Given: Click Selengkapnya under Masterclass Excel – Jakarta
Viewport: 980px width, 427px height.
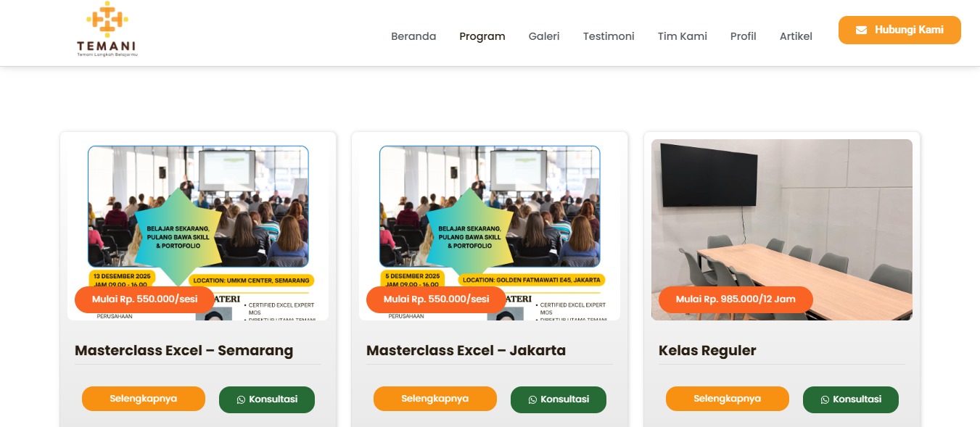Looking at the screenshot, I should tap(435, 399).
